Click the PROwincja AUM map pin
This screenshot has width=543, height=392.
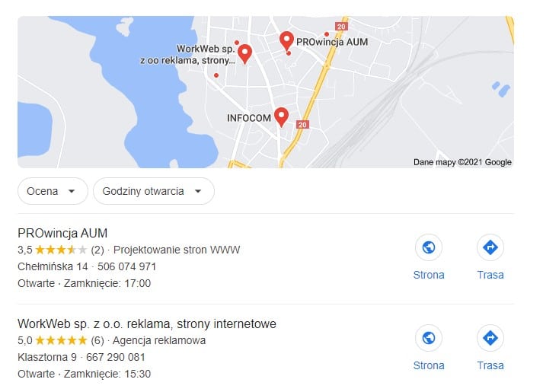(x=286, y=41)
